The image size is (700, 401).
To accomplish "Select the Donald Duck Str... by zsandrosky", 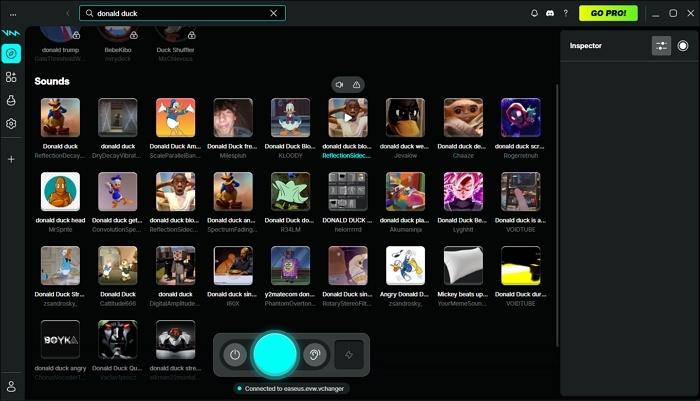I will coord(60,266).
